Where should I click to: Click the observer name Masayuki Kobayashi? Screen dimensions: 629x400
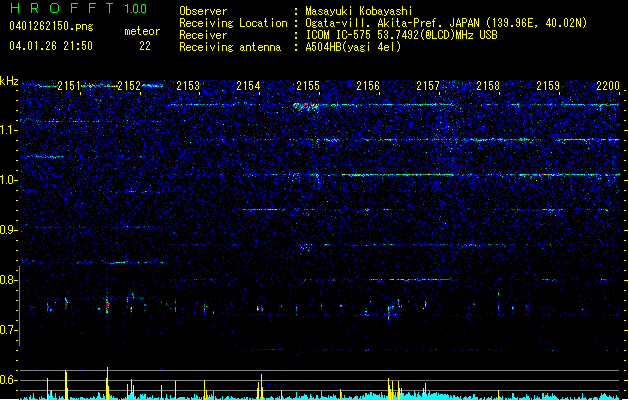pos(359,11)
